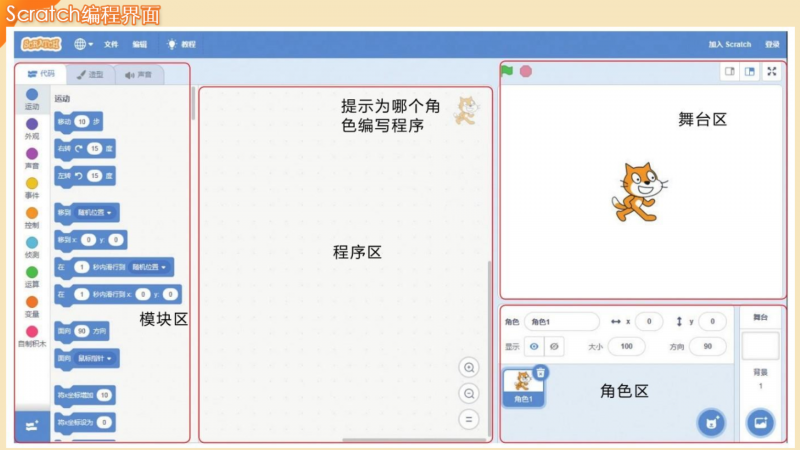
Task: Switch to large stage layout
Action: [x=749, y=72]
